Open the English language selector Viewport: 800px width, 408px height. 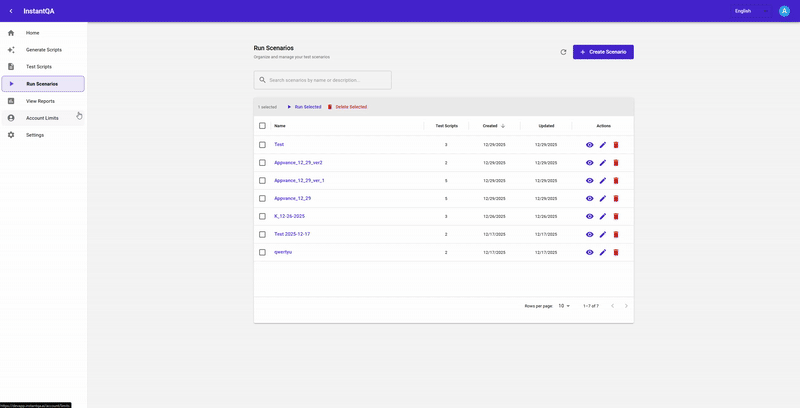743,11
